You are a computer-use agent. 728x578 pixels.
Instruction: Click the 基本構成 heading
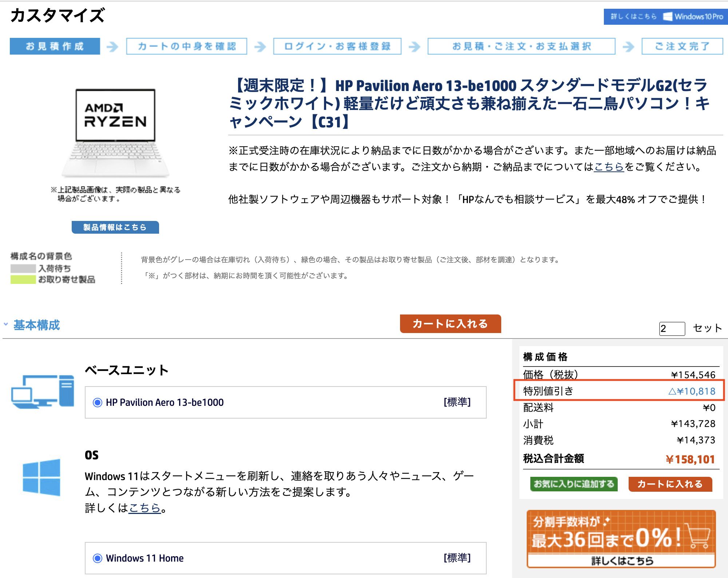click(x=37, y=325)
